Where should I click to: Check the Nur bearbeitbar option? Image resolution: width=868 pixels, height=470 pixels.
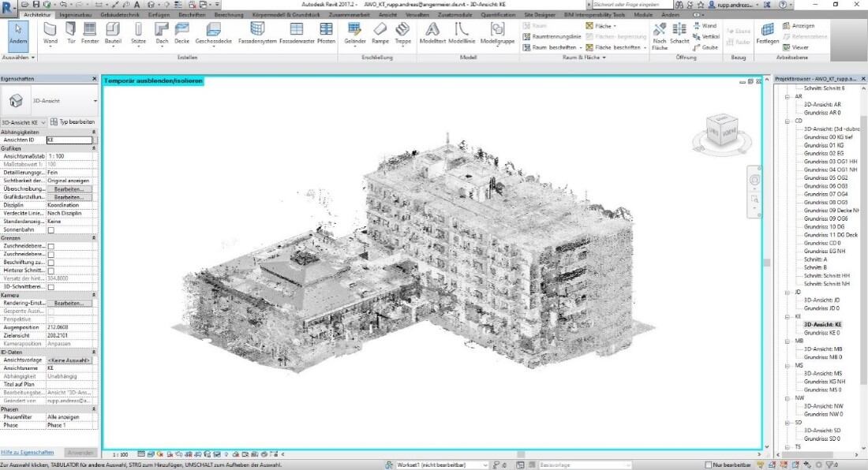(709, 464)
